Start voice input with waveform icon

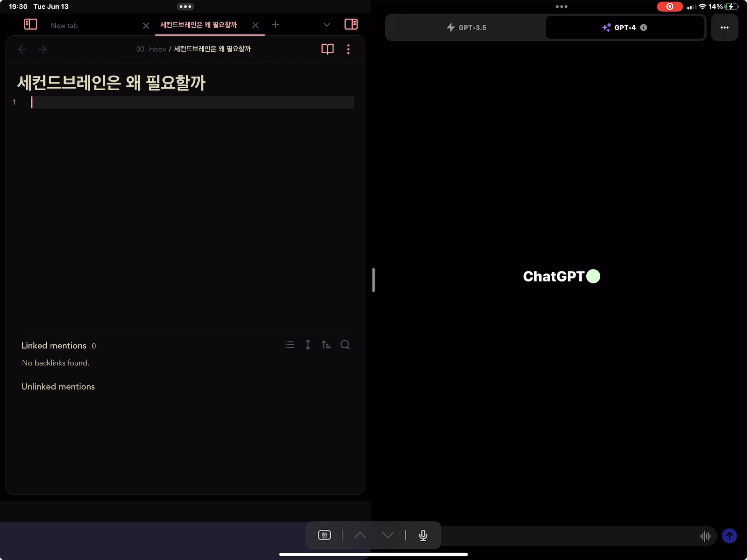click(x=705, y=536)
